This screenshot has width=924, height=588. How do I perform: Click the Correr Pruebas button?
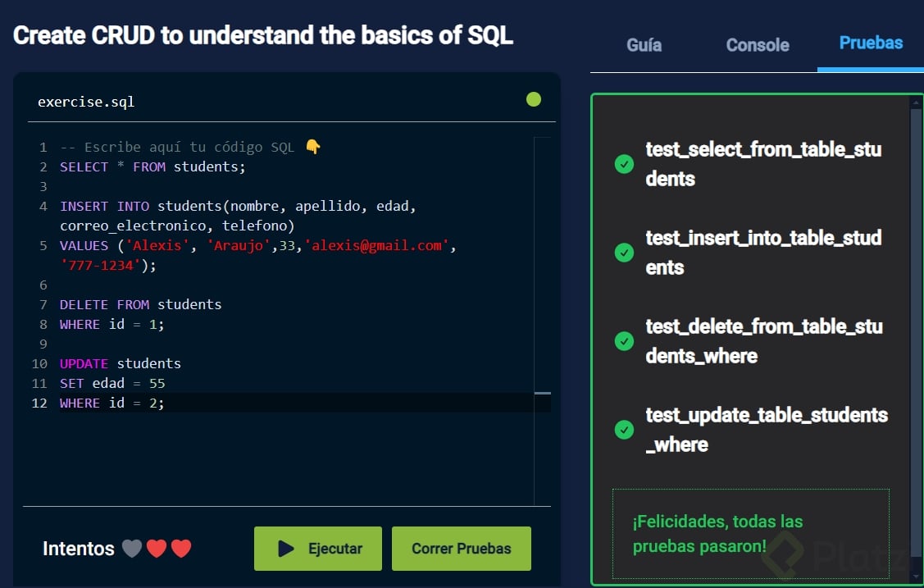click(461, 549)
